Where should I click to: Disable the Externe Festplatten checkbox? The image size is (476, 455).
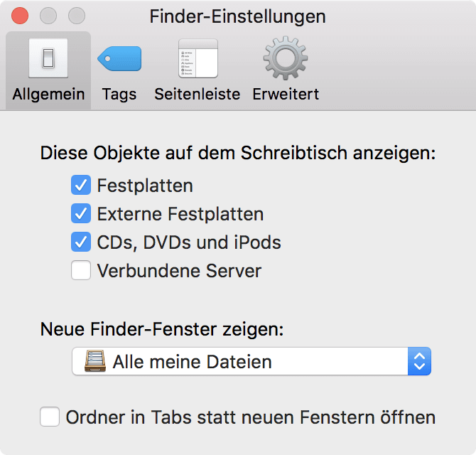tap(81, 213)
